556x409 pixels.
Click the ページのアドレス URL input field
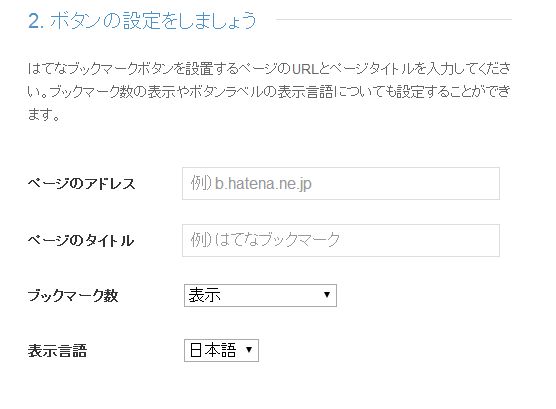[341, 183]
